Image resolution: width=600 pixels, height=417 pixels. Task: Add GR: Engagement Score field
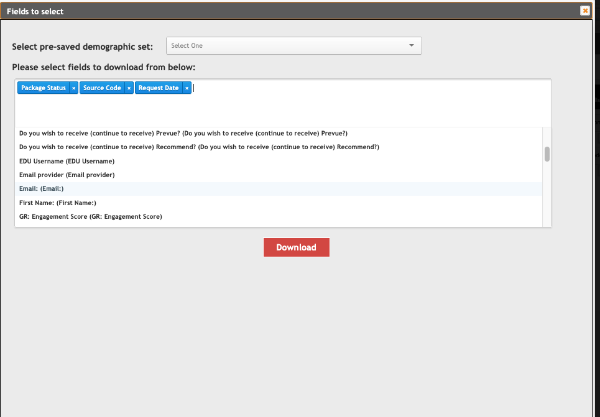point(279,217)
